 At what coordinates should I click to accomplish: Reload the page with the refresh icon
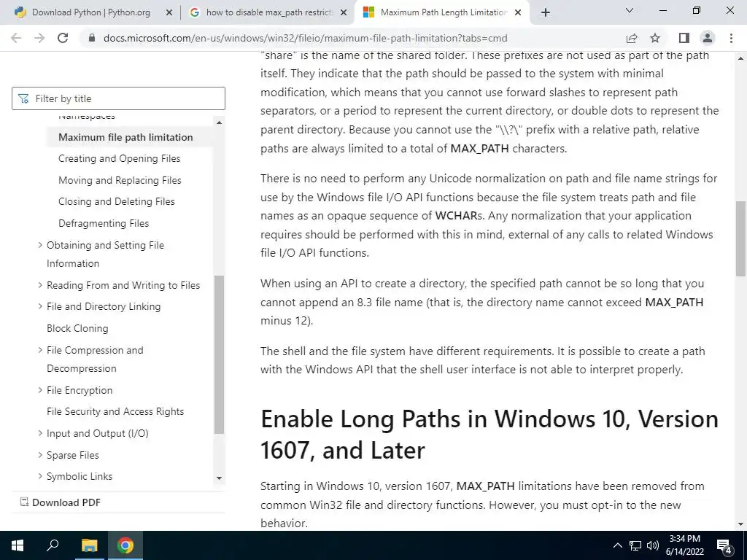[x=63, y=38]
